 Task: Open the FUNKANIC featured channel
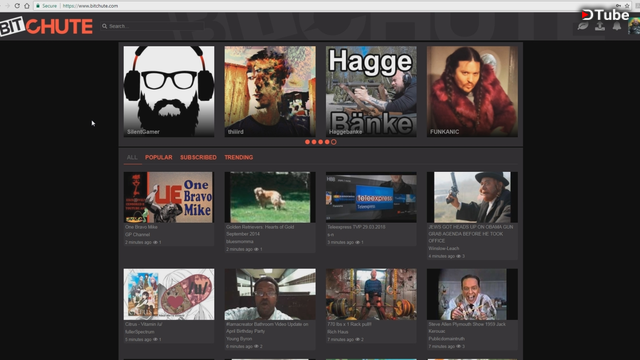pos(472,91)
